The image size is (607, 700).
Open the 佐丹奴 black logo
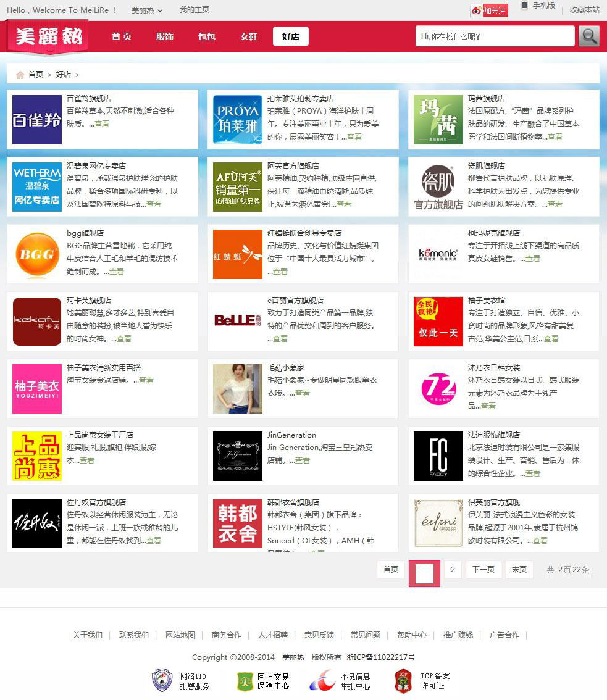click(37, 523)
